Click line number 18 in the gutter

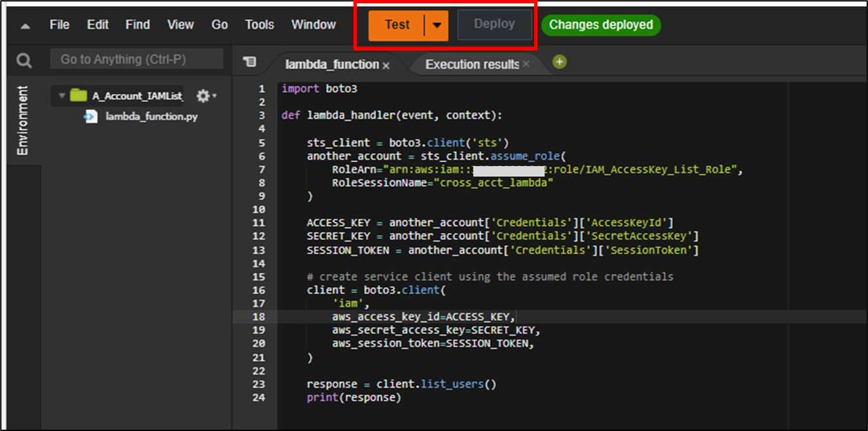259,317
